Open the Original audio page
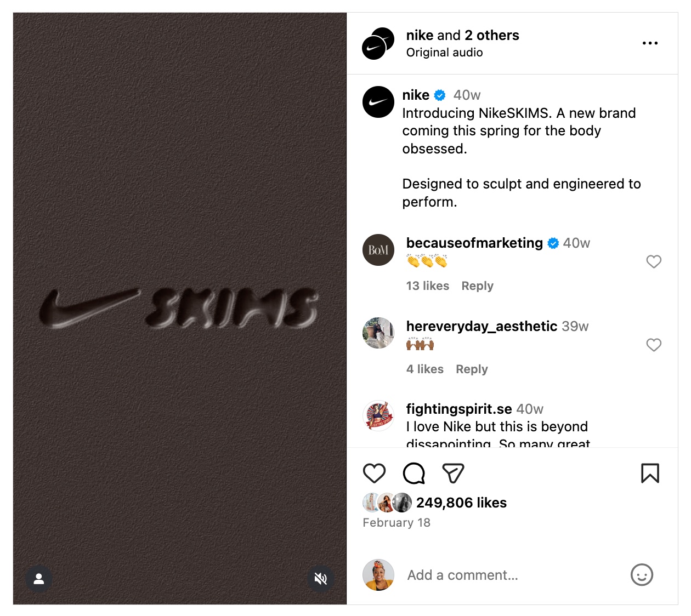691x616 pixels. (444, 53)
